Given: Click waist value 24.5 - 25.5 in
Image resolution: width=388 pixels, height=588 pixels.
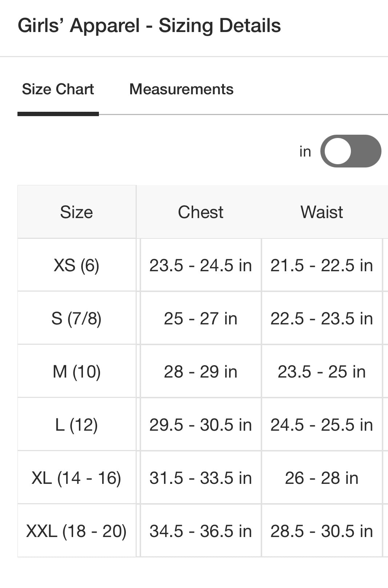Looking at the screenshot, I should pos(321,425).
